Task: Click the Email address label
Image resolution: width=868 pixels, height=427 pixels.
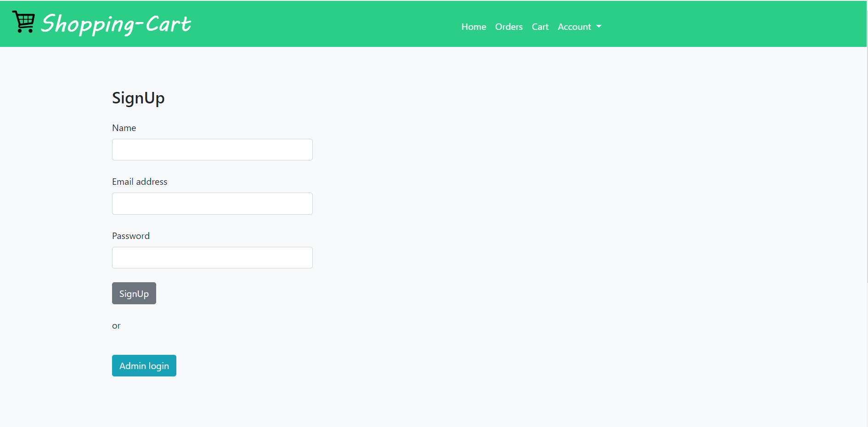Action: pos(140,182)
